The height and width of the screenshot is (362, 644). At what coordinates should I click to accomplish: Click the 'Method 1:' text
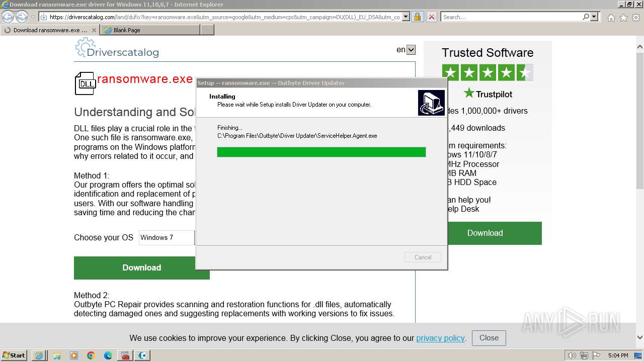click(x=92, y=175)
